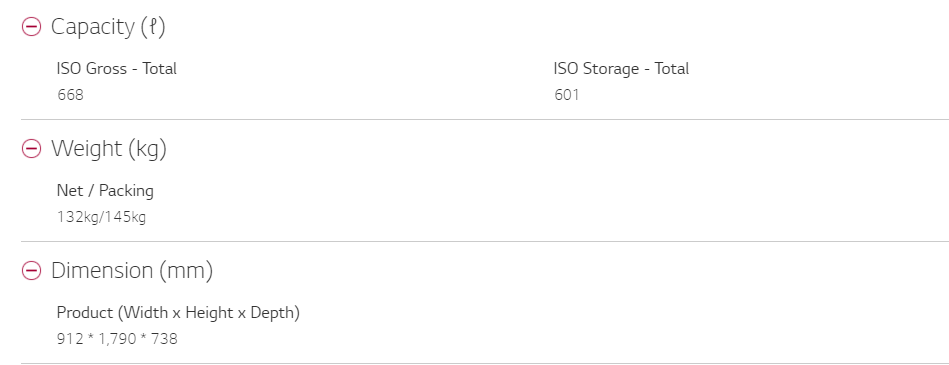Toggle the Weight (kg) heading

point(109,148)
